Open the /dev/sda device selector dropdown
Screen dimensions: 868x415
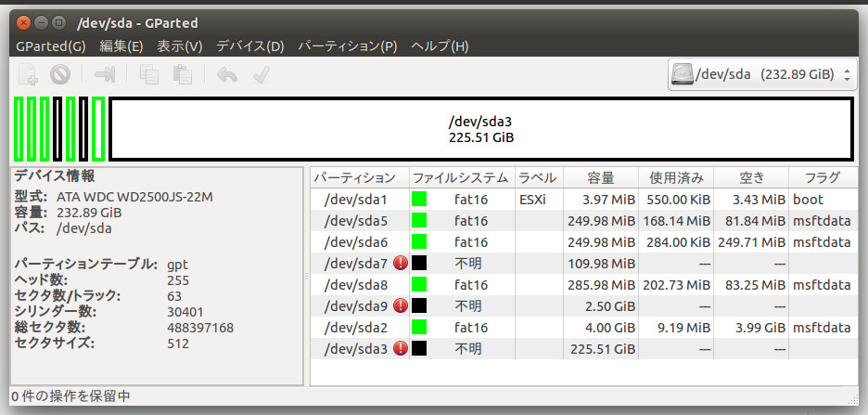(763, 73)
